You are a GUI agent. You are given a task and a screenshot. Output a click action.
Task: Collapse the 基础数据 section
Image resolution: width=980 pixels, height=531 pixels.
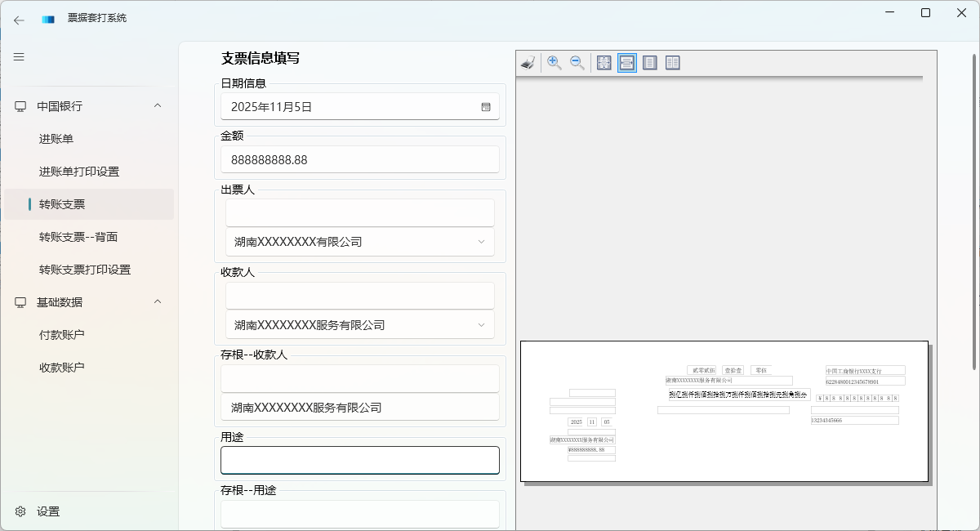tap(158, 301)
